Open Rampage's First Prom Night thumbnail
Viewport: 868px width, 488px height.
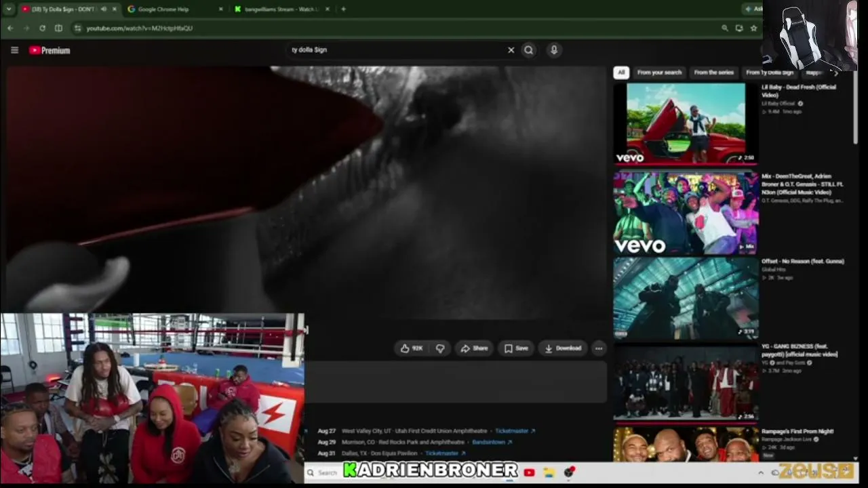tap(686, 444)
